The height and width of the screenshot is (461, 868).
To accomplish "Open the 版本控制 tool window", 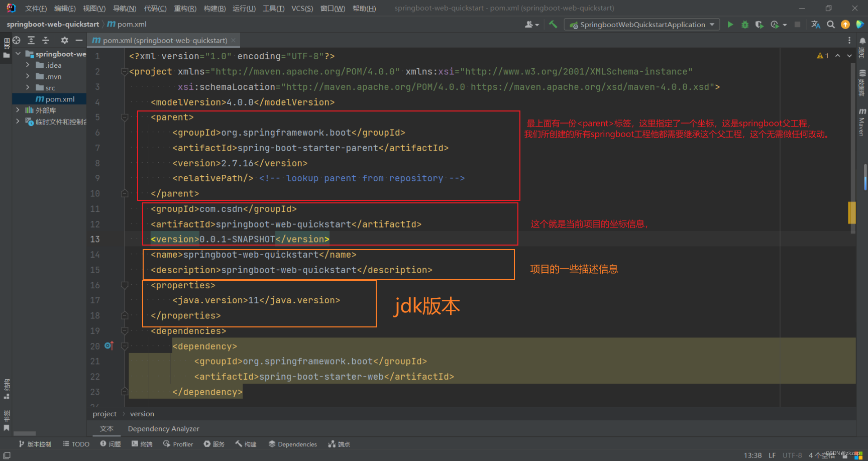I will [x=35, y=444].
